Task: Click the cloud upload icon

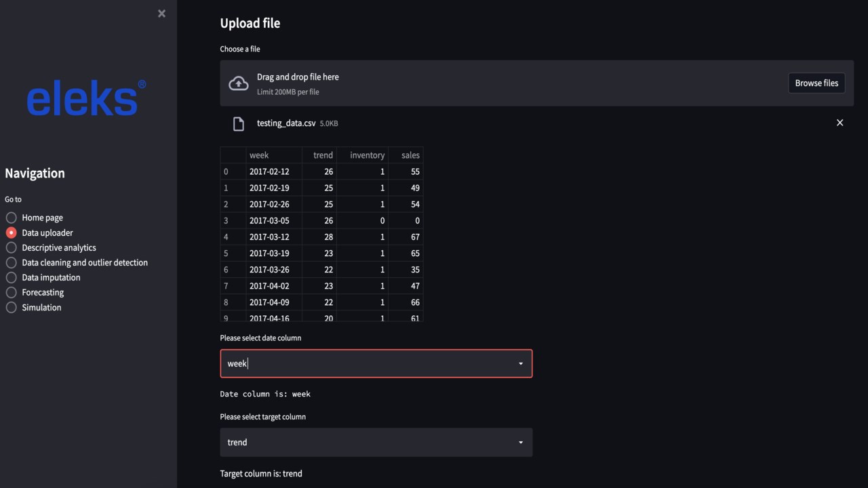Action: [239, 83]
